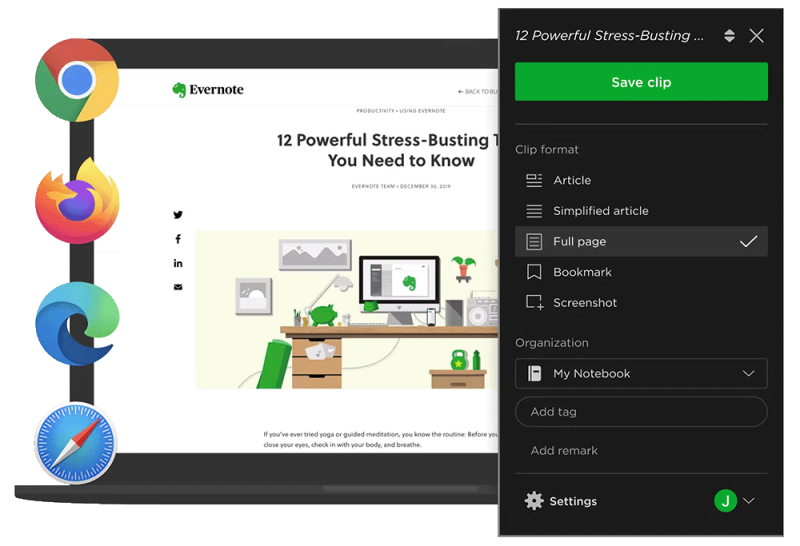This screenshot has width=800, height=546.
Task: Choose the Simplified article format
Action: tap(641, 211)
